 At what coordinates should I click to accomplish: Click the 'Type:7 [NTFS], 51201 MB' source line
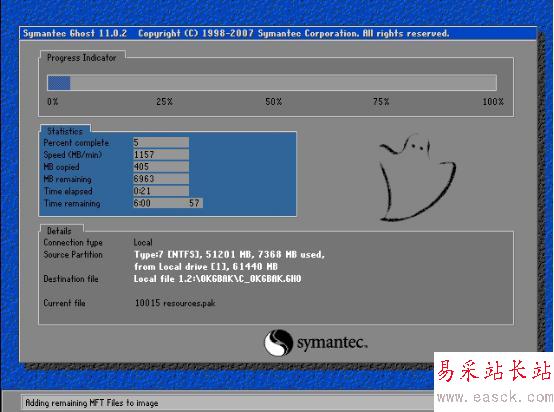229,254
